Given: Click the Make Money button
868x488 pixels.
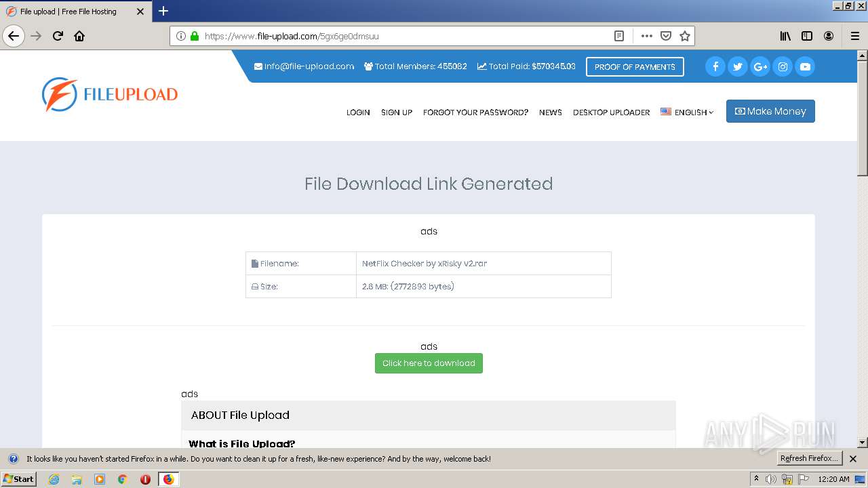Looking at the screenshot, I should [770, 111].
